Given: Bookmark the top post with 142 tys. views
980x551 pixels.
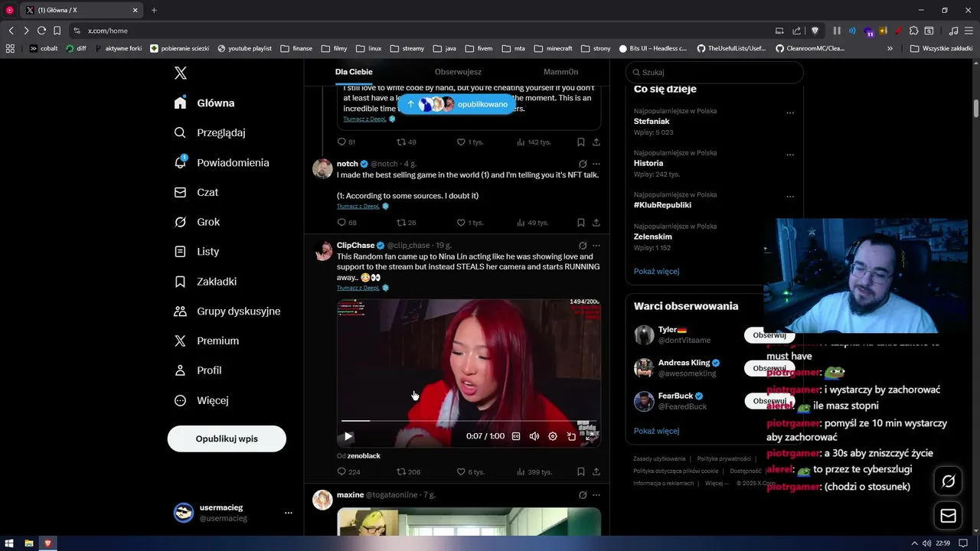Looking at the screenshot, I should [580, 142].
